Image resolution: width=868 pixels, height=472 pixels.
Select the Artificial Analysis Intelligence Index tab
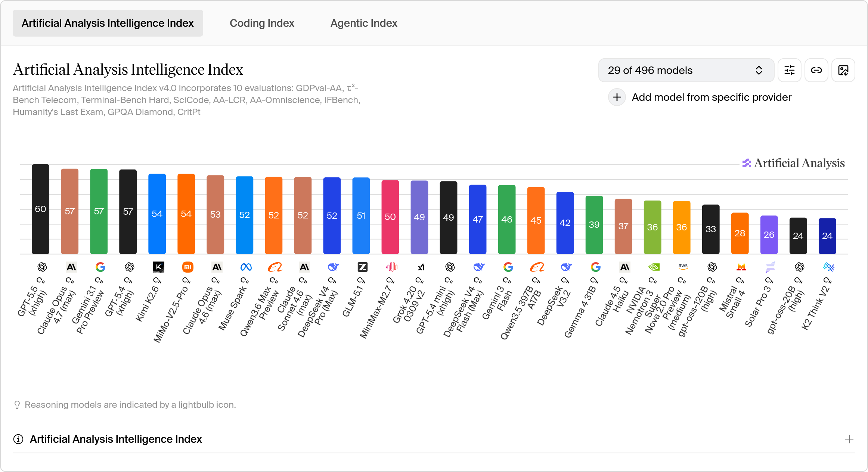click(x=108, y=23)
